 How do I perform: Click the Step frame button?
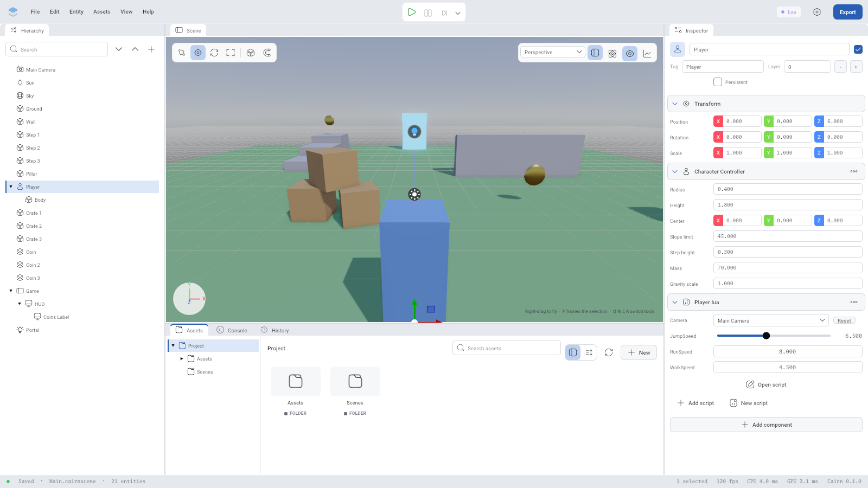444,12
